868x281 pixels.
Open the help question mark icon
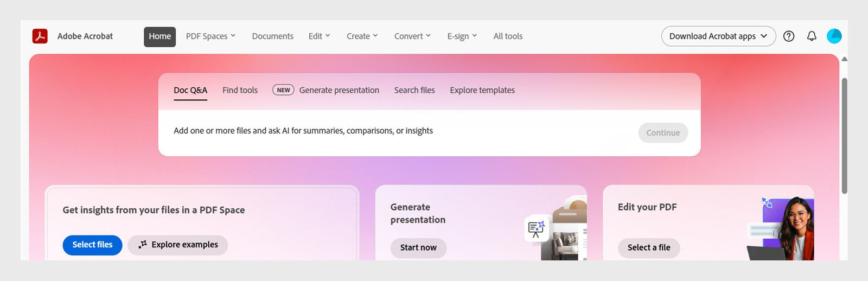pyautogui.click(x=789, y=36)
